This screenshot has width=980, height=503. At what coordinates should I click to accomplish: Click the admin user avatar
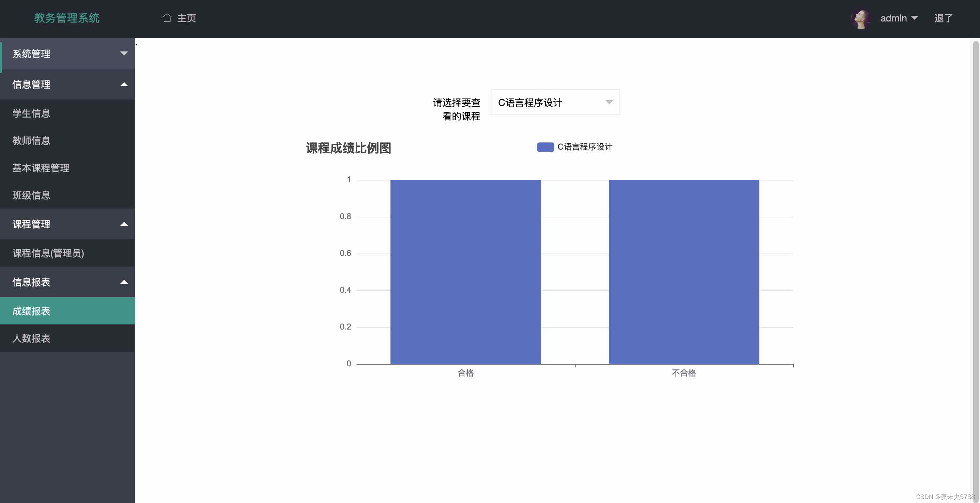tap(861, 18)
